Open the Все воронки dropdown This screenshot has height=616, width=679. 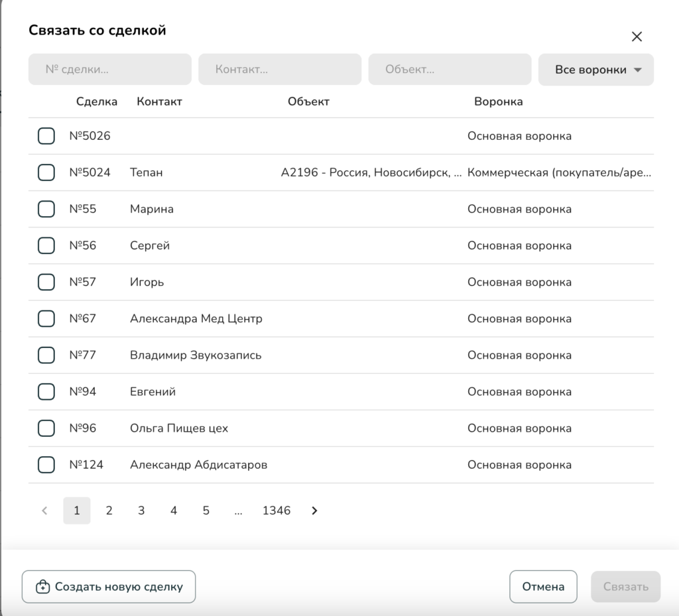[595, 70]
